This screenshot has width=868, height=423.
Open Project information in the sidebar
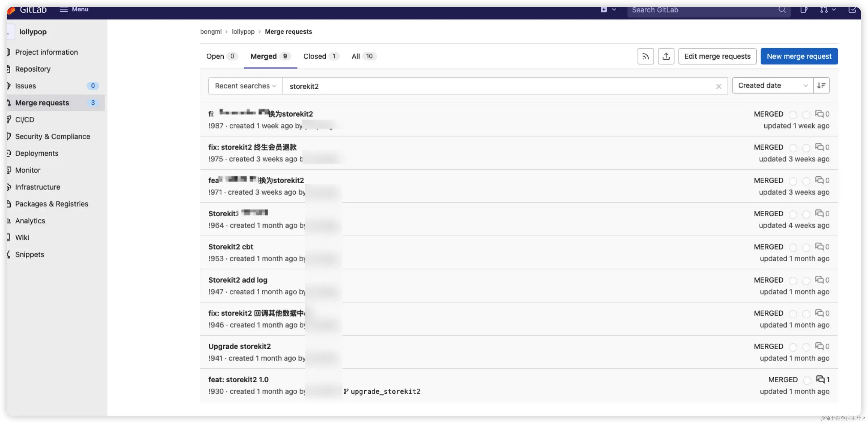[x=46, y=52]
